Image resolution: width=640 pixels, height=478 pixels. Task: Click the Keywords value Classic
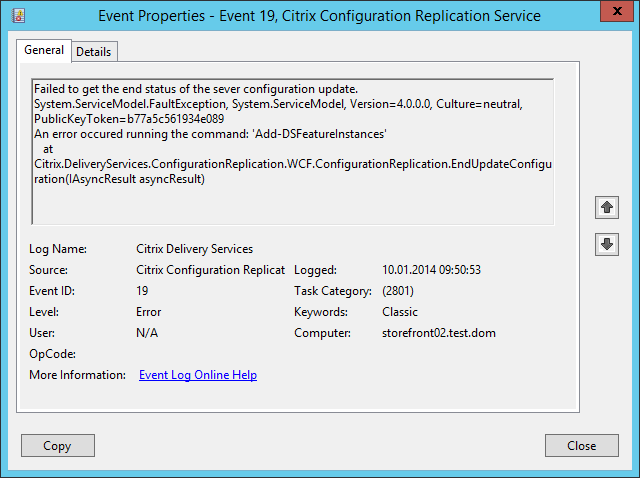point(400,312)
